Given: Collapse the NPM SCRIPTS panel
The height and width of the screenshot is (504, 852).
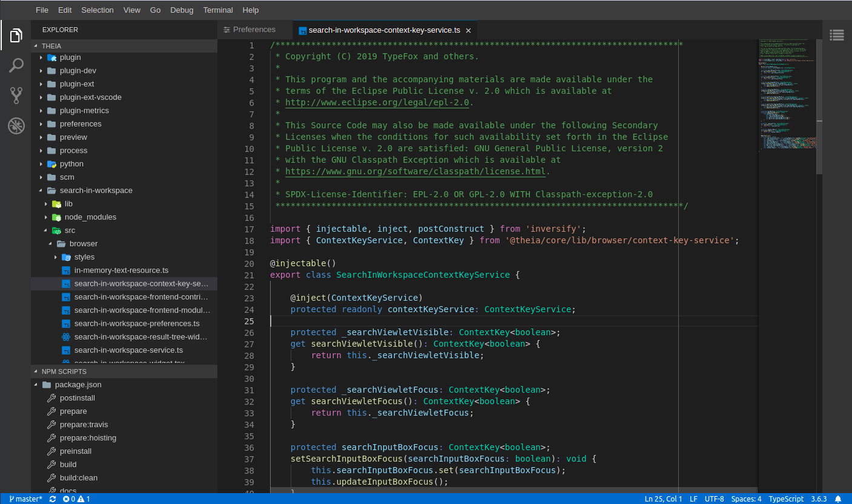Looking at the screenshot, I should click(x=64, y=371).
